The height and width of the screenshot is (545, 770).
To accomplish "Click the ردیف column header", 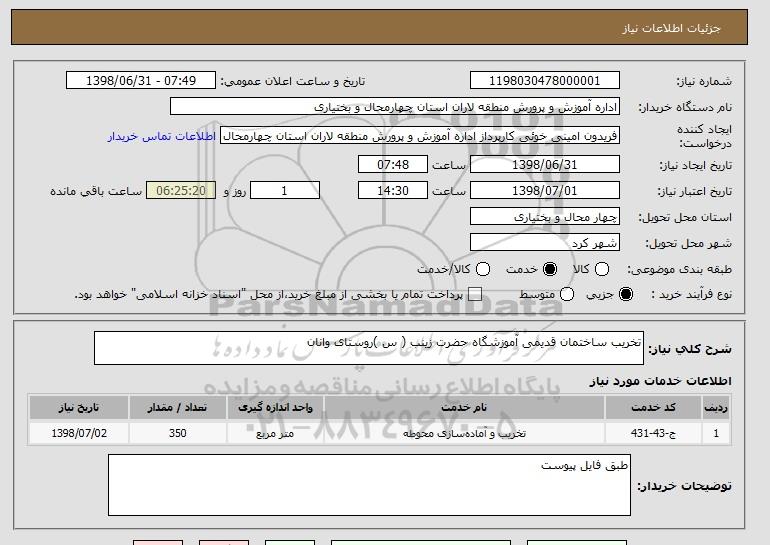I will [716, 408].
